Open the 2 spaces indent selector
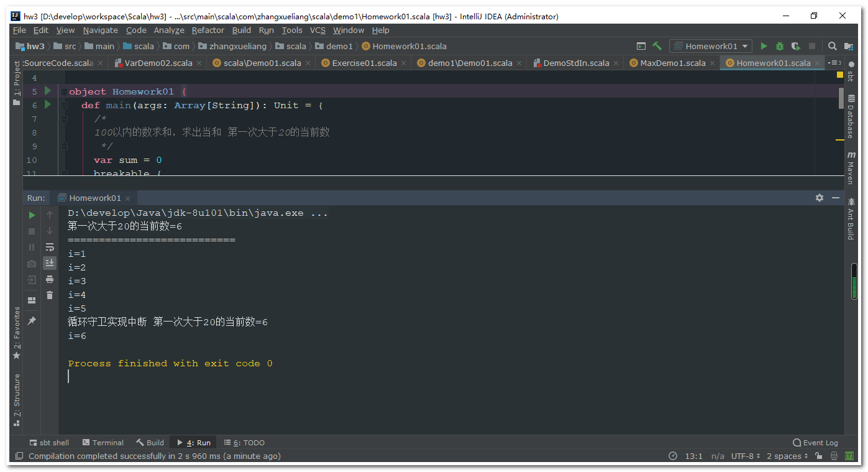The width and height of the screenshot is (868, 472). pos(787,456)
